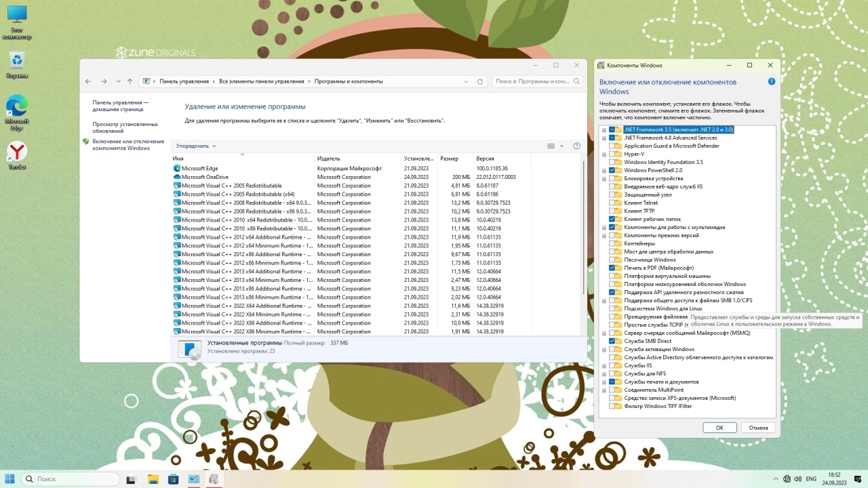This screenshot has width=868, height=488.
Task: Open File Explorer from the taskbar
Action: point(153,479)
